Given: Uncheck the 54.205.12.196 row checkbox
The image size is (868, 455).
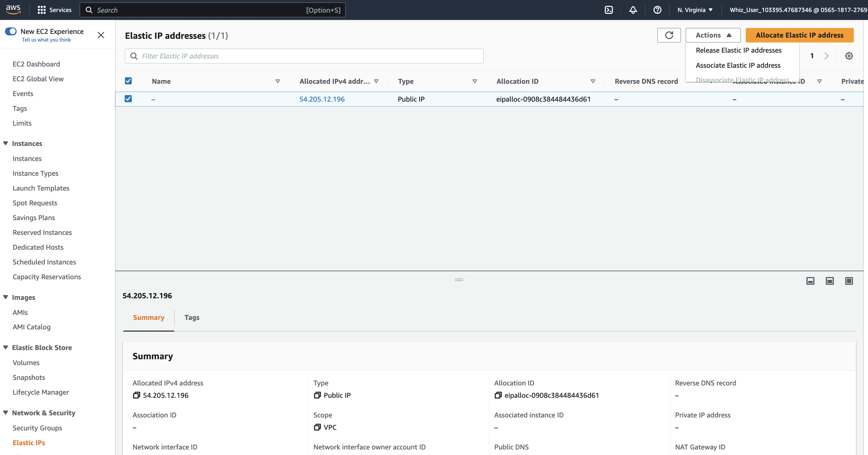Looking at the screenshot, I should [128, 99].
